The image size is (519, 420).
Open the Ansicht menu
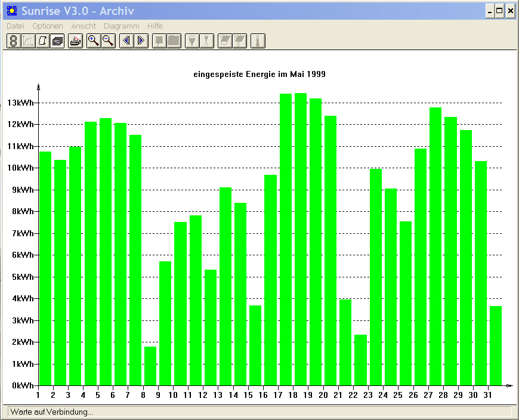[x=84, y=26]
